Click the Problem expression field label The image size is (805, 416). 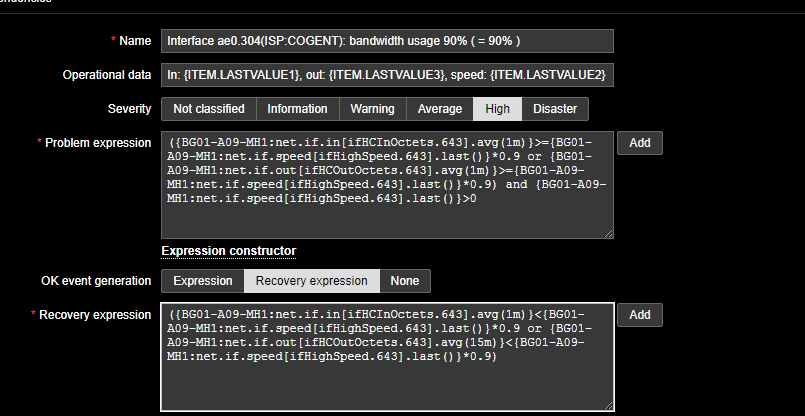pos(99,143)
